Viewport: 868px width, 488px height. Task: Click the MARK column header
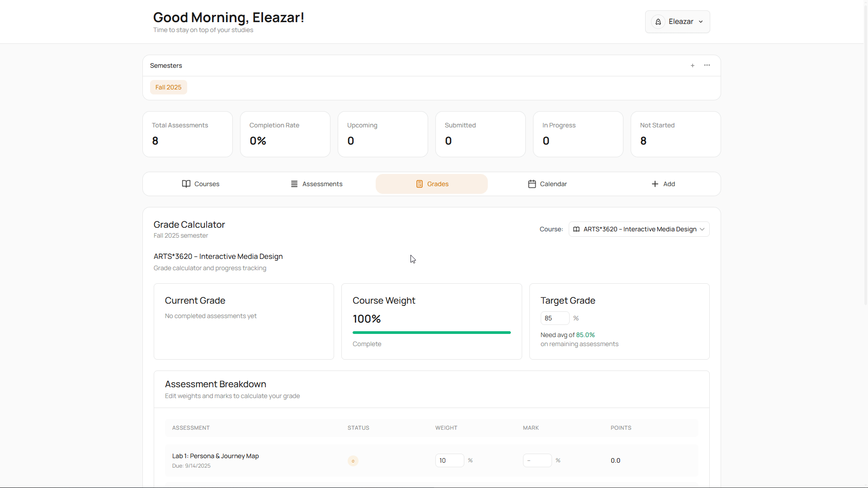pyautogui.click(x=531, y=428)
